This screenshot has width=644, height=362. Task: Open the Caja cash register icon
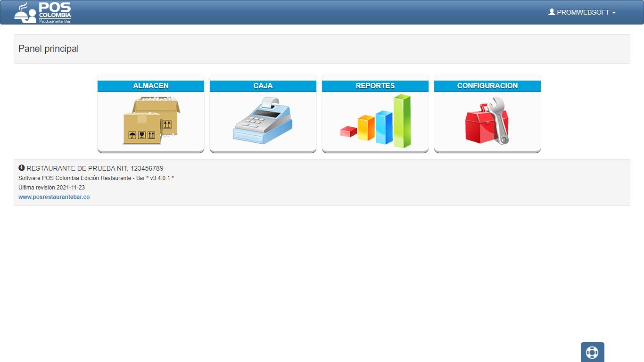263,120
